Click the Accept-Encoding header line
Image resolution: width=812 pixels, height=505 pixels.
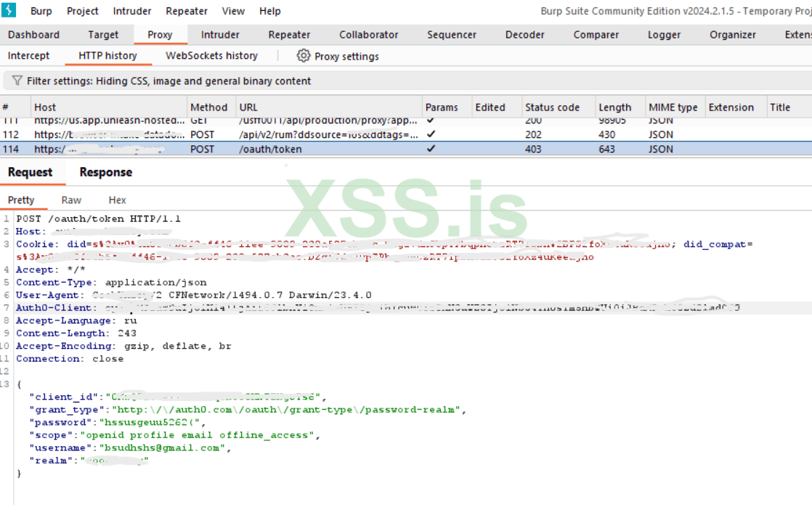(x=123, y=346)
